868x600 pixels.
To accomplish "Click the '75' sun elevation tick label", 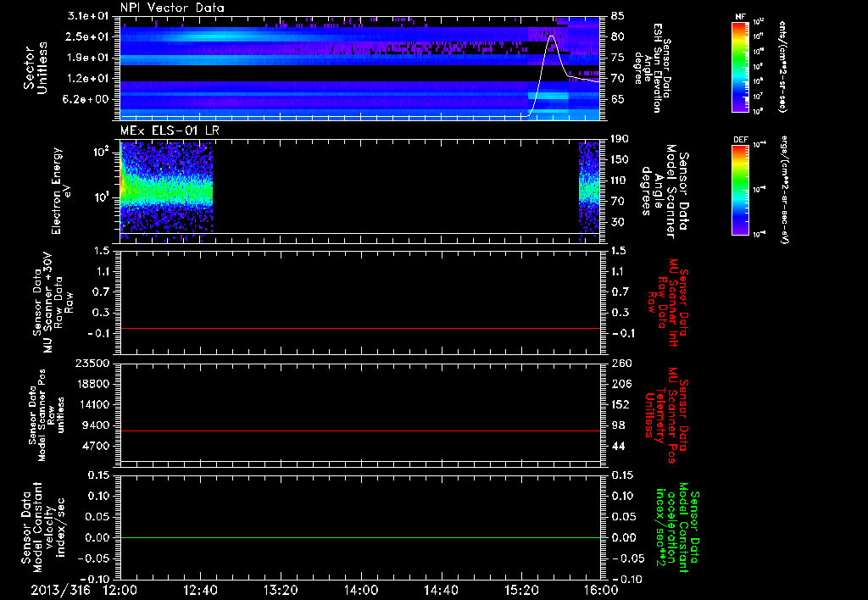I will tap(618, 58).
